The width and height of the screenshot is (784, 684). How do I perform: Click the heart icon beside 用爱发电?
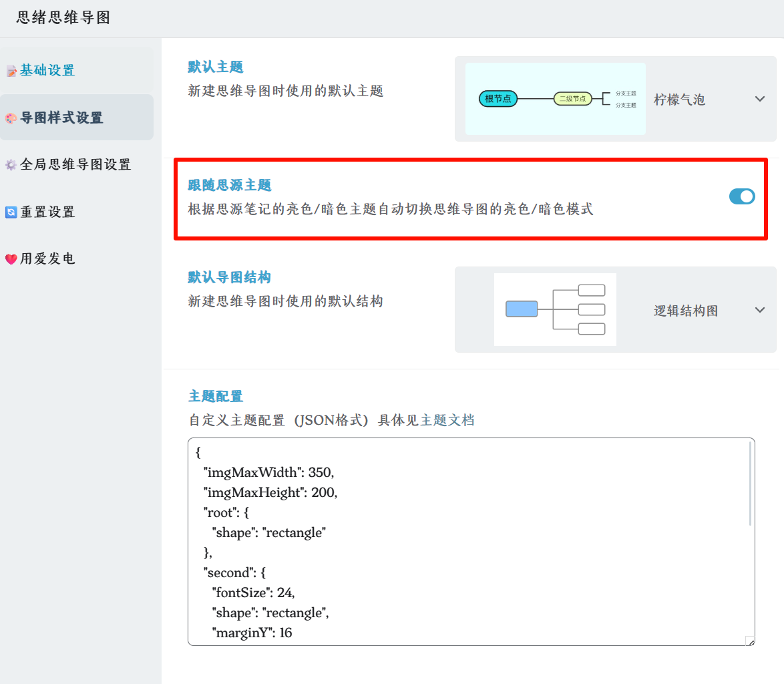tap(11, 259)
